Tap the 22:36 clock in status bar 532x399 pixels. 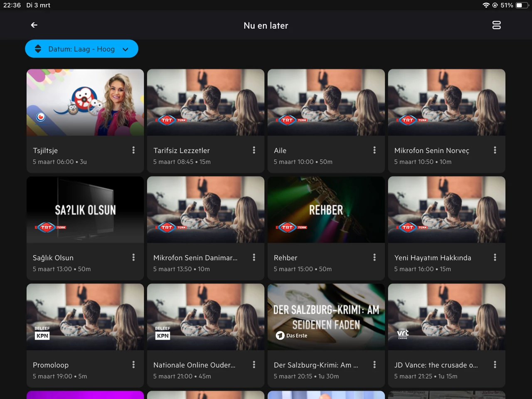pyautogui.click(x=12, y=5)
